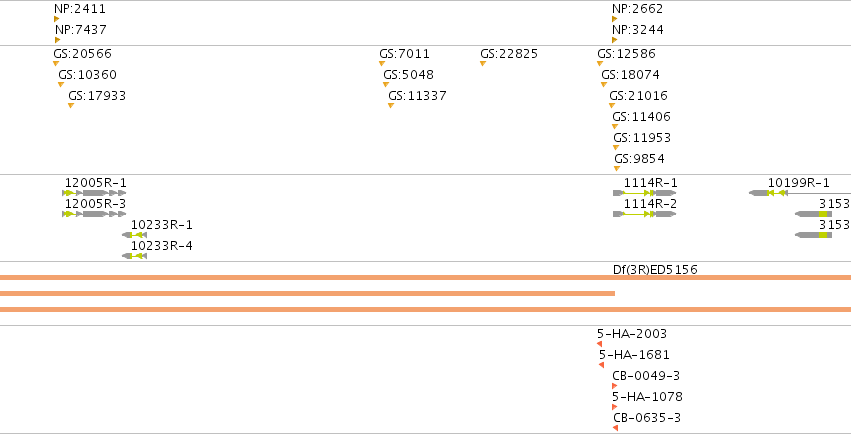Click the 5-HA-2003 insertion label

632,334
